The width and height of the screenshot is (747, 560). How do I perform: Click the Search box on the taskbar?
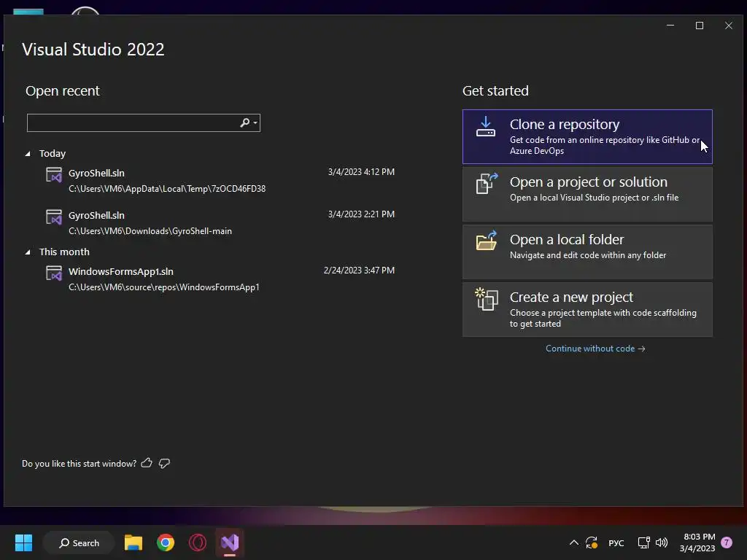click(79, 542)
